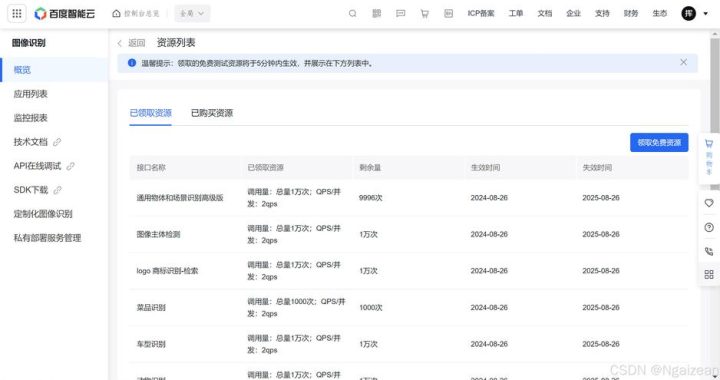Select the logo 商标识别-检索 row name
This screenshot has height=380, width=720.
167,271
